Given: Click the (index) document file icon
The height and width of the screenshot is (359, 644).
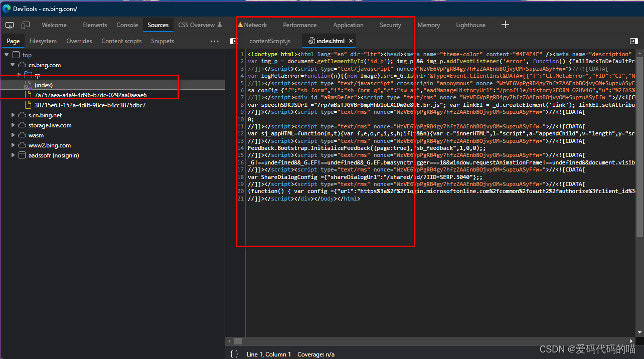Looking at the screenshot, I should tap(28, 86).
